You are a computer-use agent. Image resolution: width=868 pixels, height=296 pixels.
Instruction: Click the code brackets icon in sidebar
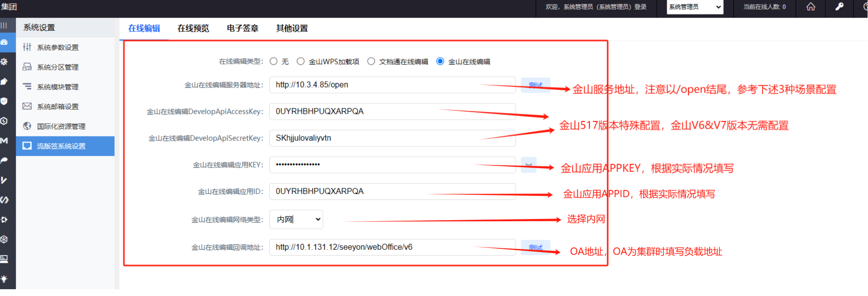[4, 200]
